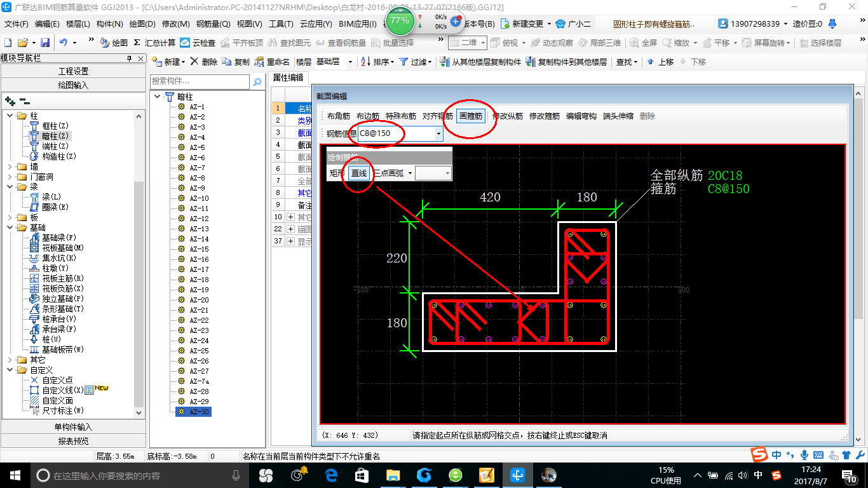Expand the 门窗洞 folder
The height and width of the screenshot is (488, 868).
click(10, 177)
